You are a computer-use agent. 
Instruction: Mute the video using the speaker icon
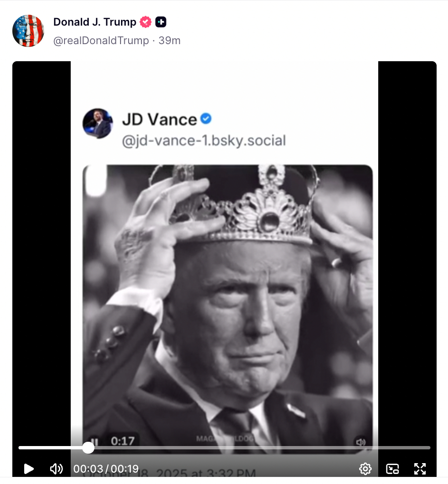[56, 469]
